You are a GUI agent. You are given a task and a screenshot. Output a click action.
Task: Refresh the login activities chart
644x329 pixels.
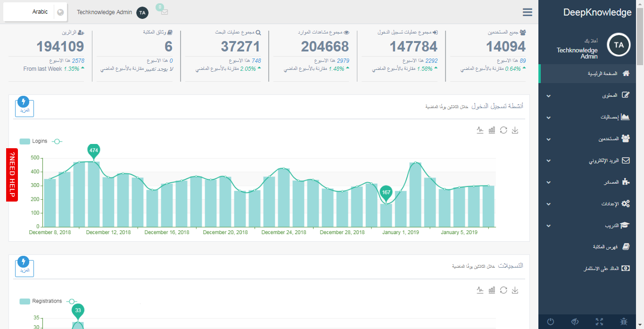(x=504, y=130)
